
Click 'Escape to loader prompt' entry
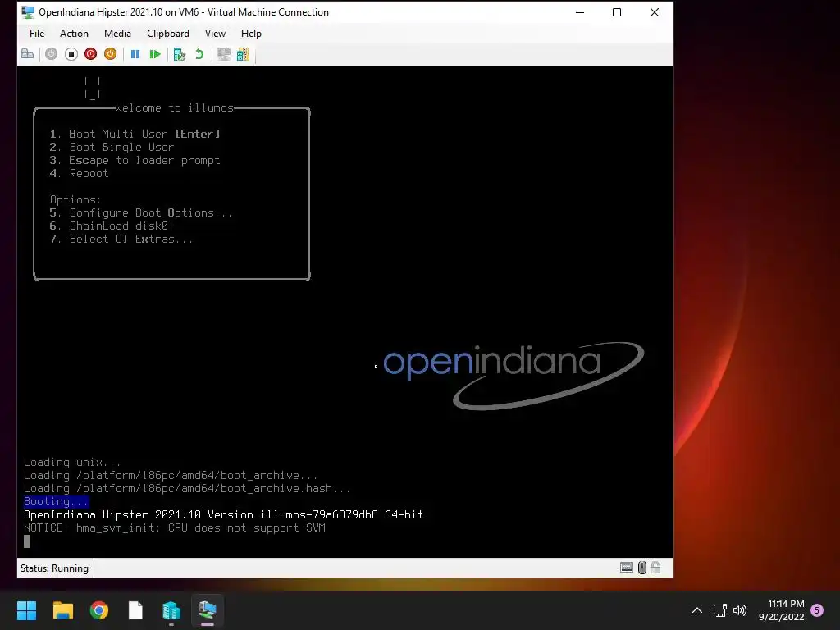(135, 160)
